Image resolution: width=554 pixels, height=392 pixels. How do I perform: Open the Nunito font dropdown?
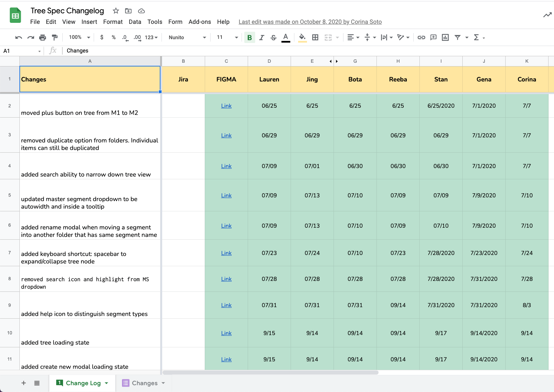[x=187, y=37]
